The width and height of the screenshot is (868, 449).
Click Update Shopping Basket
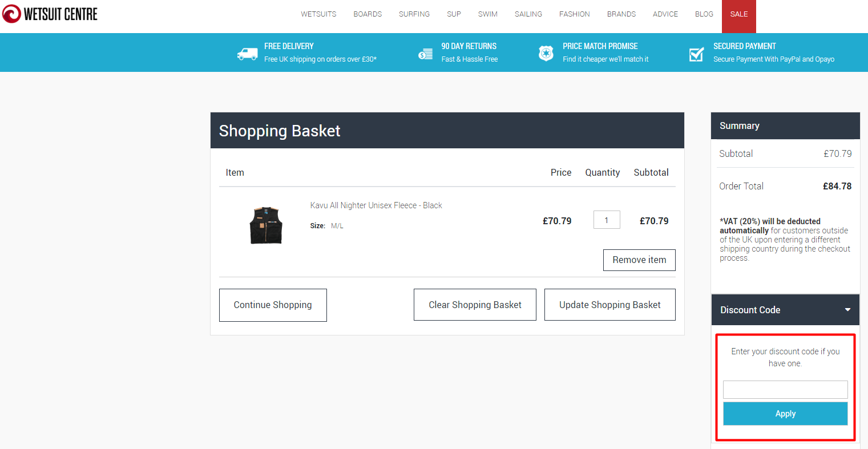click(x=609, y=304)
